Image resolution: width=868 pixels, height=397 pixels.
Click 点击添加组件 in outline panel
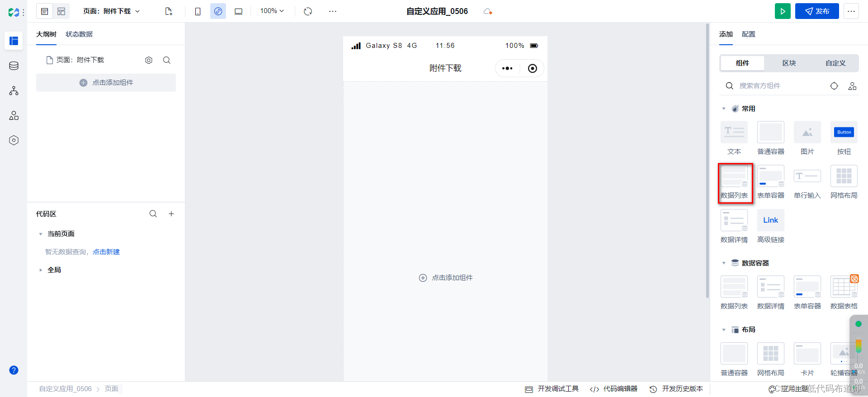click(106, 83)
